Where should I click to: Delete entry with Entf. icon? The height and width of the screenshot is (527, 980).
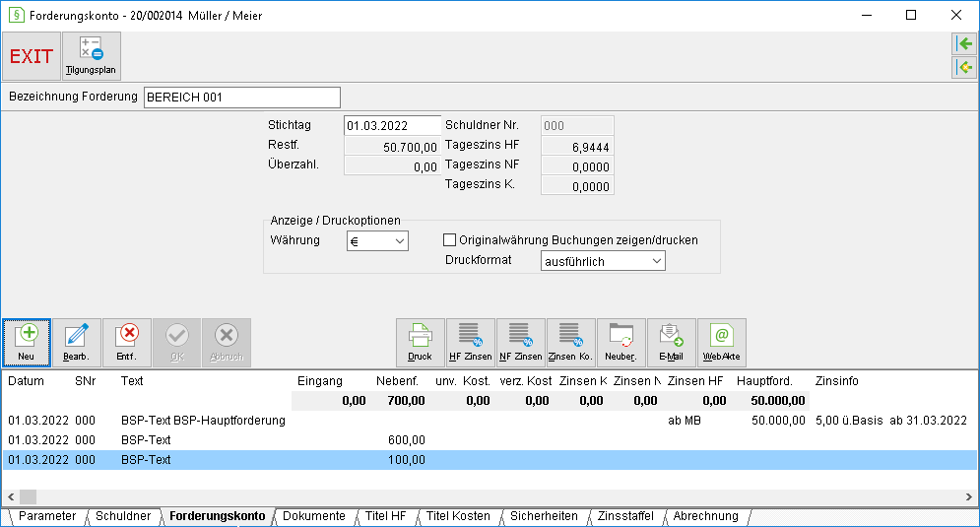click(x=127, y=343)
